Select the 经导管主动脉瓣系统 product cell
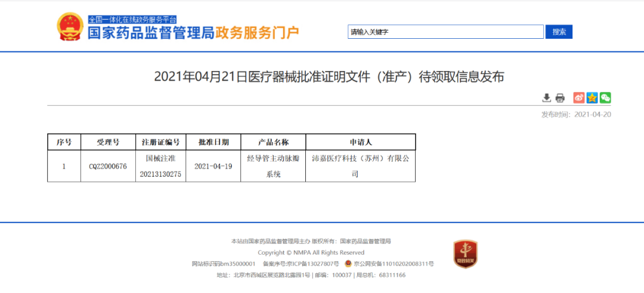 (x=273, y=166)
